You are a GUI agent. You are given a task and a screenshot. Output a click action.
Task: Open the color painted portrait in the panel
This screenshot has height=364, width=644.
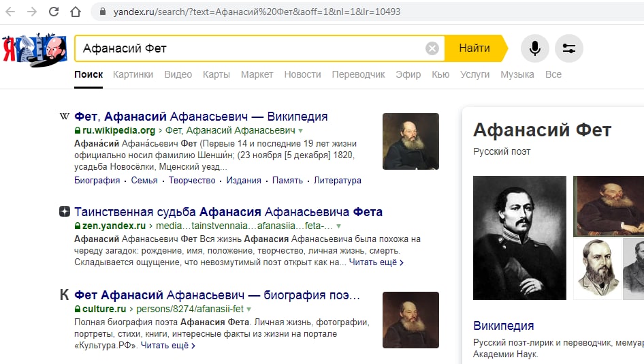(609, 207)
